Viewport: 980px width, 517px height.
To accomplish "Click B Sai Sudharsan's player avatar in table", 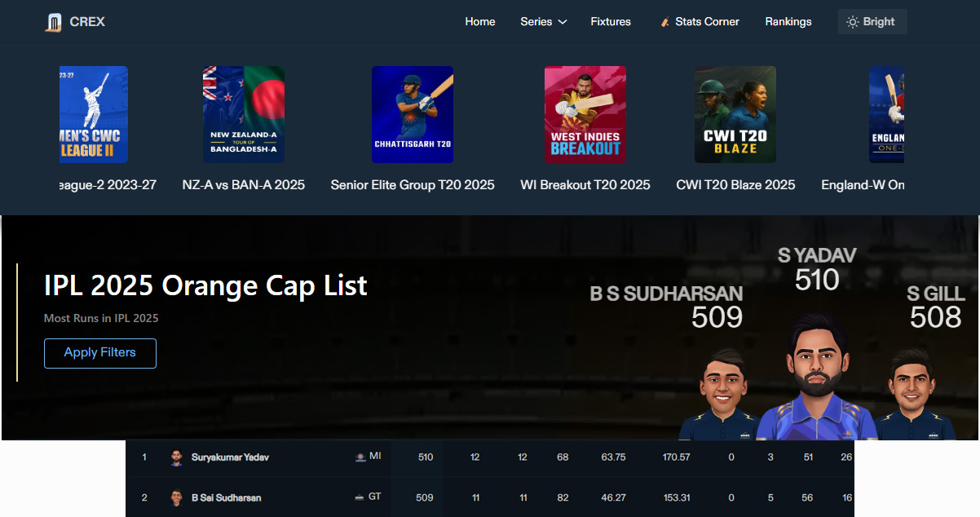I will [177, 497].
